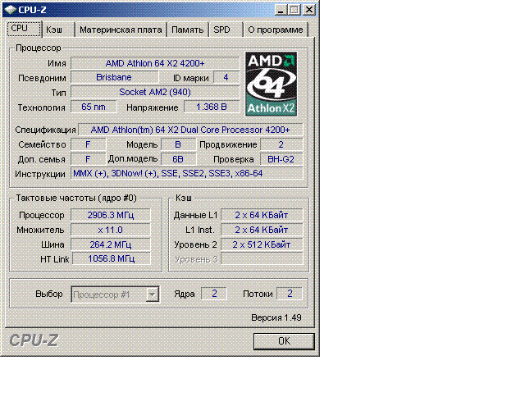The width and height of the screenshot is (525, 420).
Task: Click the CPU-Z title bar icon
Action: [x=11, y=9]
